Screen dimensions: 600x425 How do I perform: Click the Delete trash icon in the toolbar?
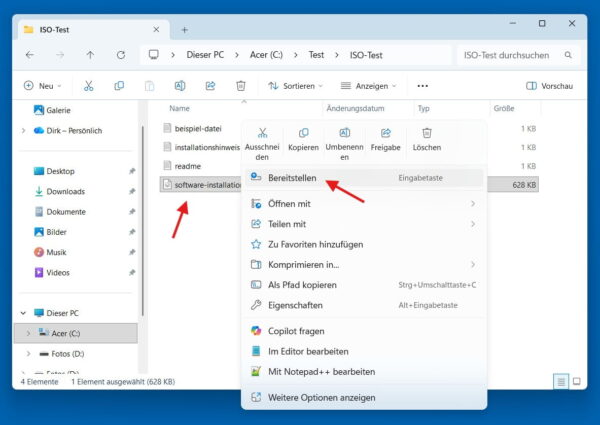[241, 86]
